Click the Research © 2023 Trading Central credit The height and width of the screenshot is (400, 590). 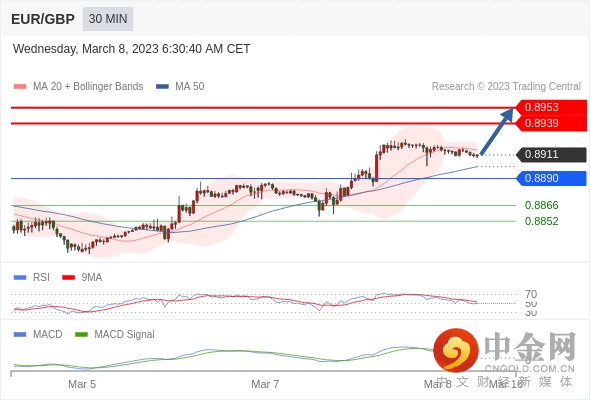click(506, 87)
